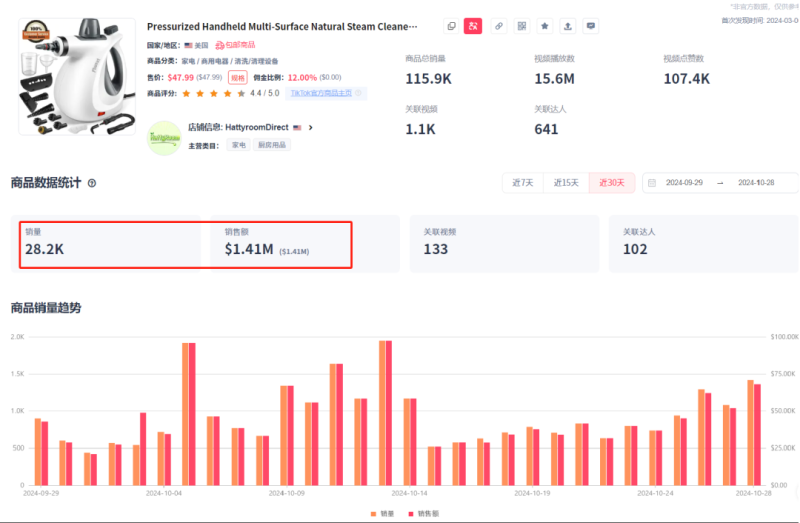This screenshot has height=523, width=800.
Task: Open the TikTok官方商品主页 link
Action: click(x=325, y=93)
